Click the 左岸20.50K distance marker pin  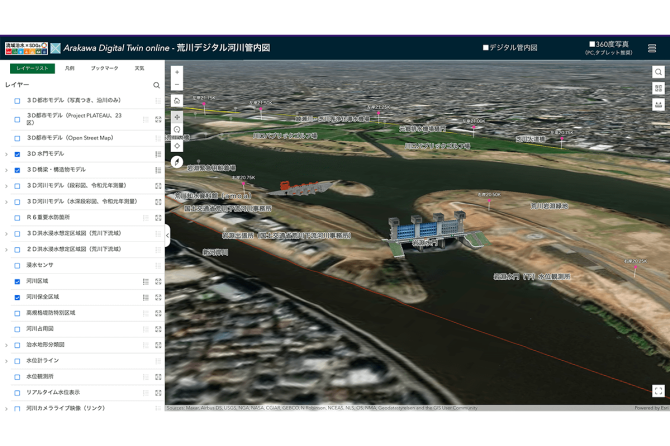coord(490,200)
